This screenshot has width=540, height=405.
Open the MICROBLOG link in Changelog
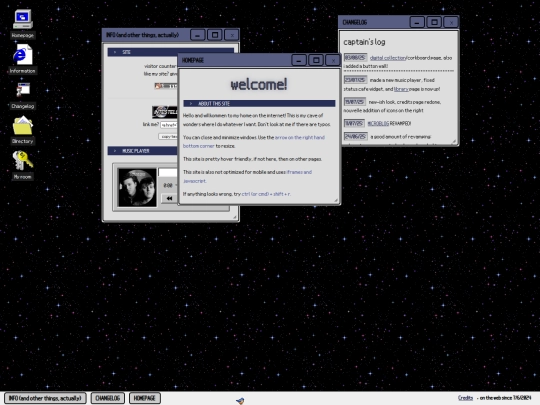click(x=378, y=123)
